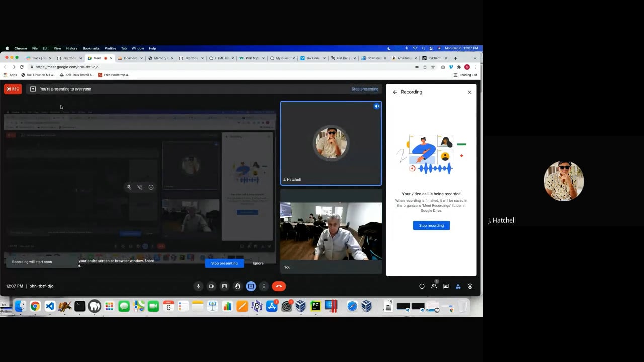Leave the call with the red hang-up button
The width and height of the screenshot is (644, 362).
pyautogui.click(x=279, y=286)
